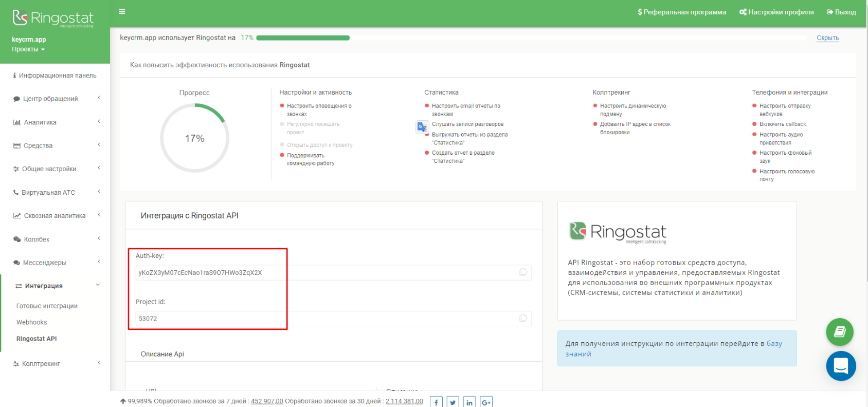
Task: Expand Коллтрекинг sidebar section
Action: pyautogui.click(x=55, y=364)
